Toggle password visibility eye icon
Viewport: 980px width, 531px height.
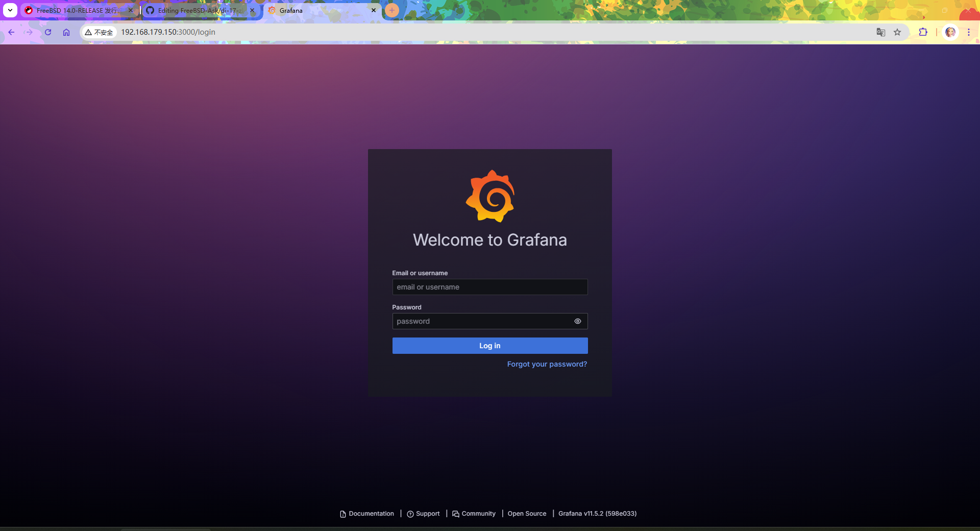[577, 321]
